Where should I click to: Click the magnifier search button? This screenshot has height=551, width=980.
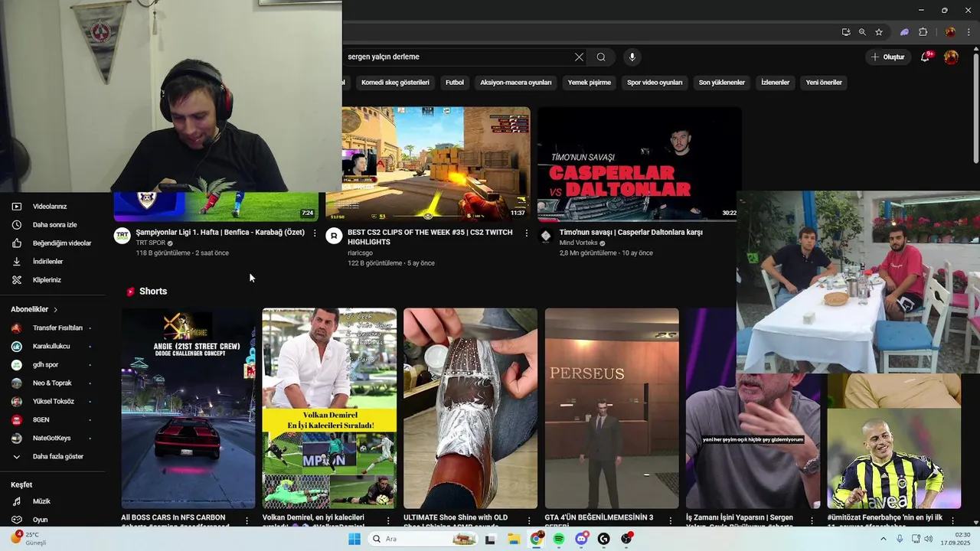point(601,57)
